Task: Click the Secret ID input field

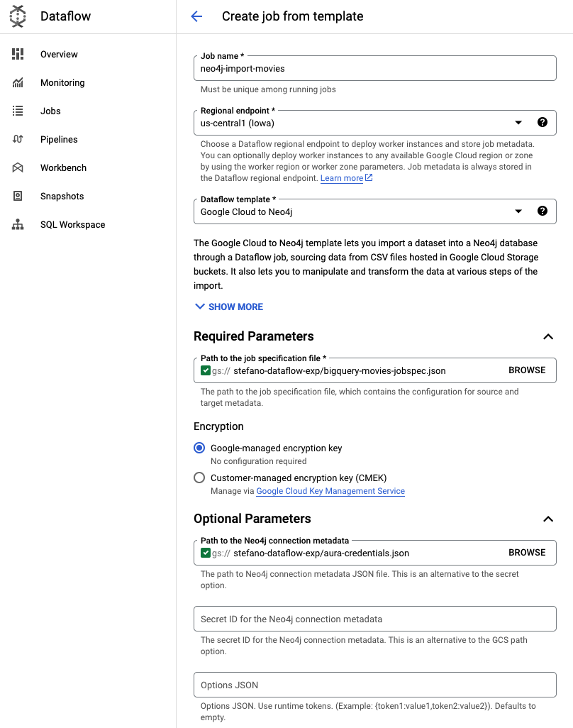Action: click(x=374, y=618)
